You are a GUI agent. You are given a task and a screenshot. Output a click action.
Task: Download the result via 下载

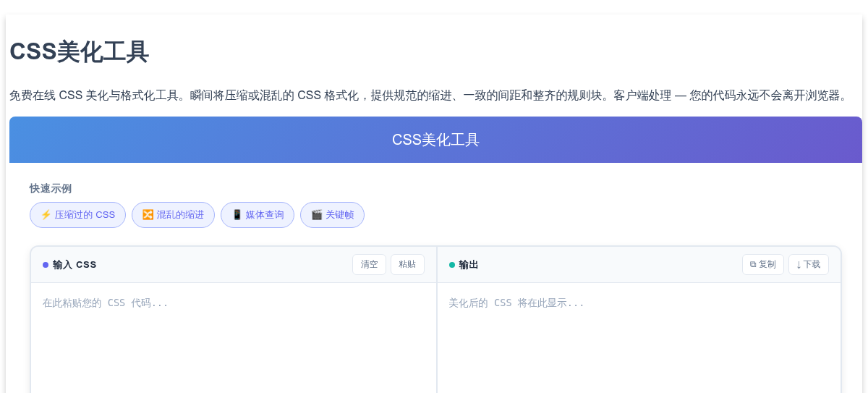[x=809, y=265]
